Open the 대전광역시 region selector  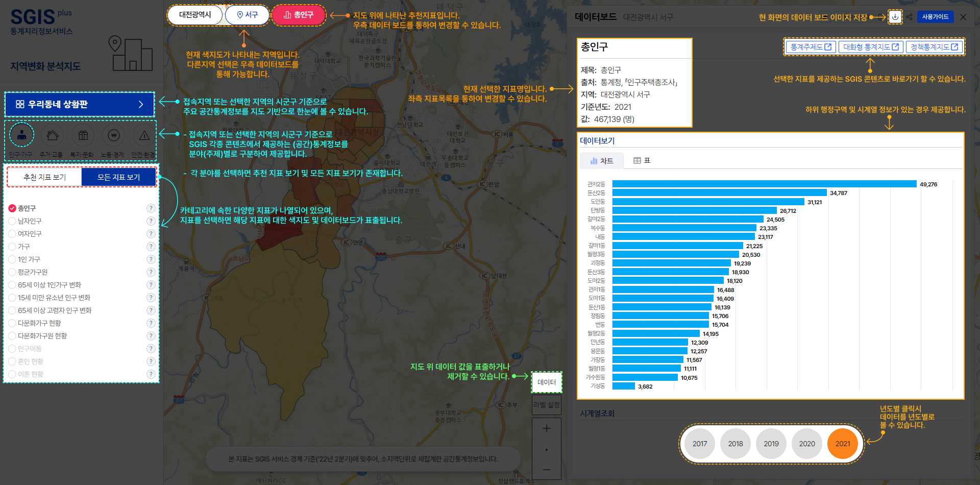click(x=194, y=15)
